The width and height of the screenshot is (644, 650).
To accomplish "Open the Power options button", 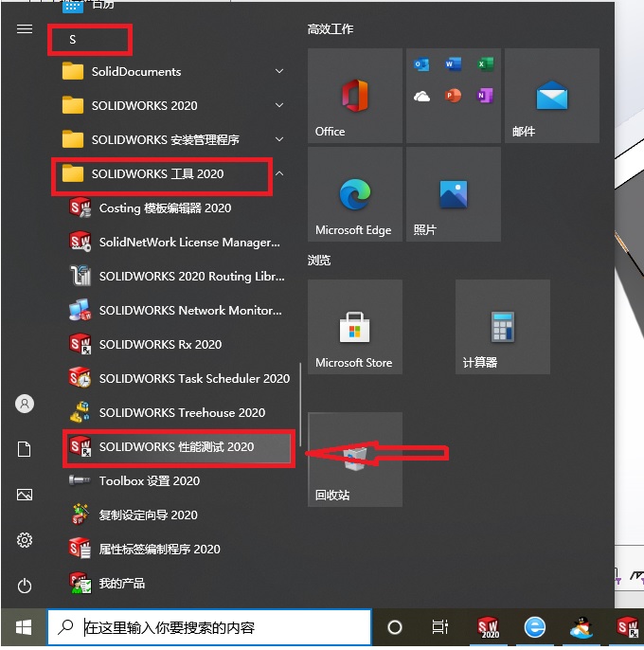I will [x=25, y=586].
